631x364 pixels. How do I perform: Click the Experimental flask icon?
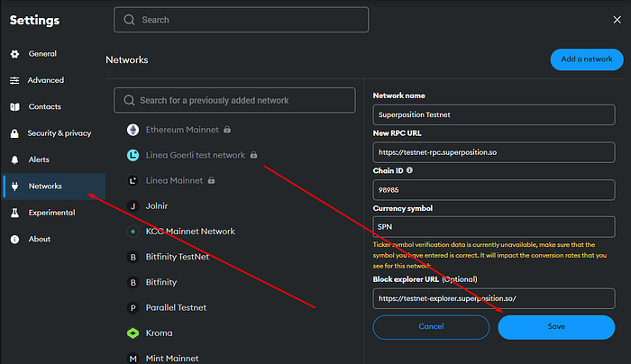pos(14,213)
